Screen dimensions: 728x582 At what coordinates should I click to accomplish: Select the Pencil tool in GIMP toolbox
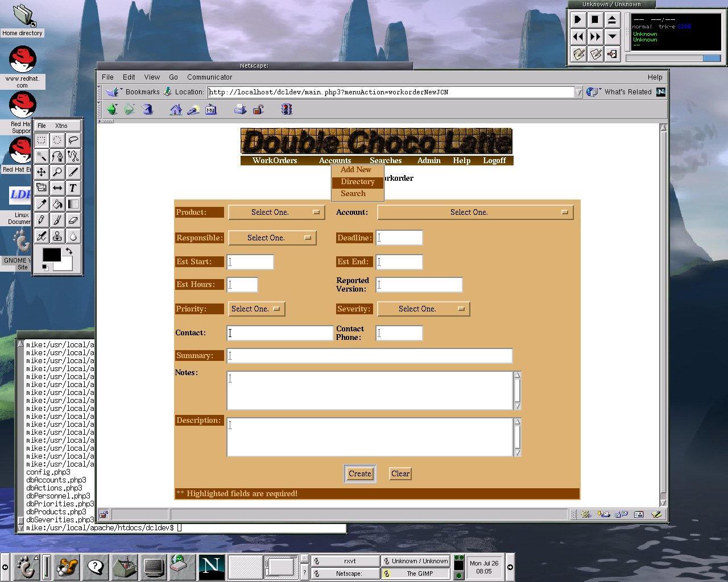pos(42,219)
